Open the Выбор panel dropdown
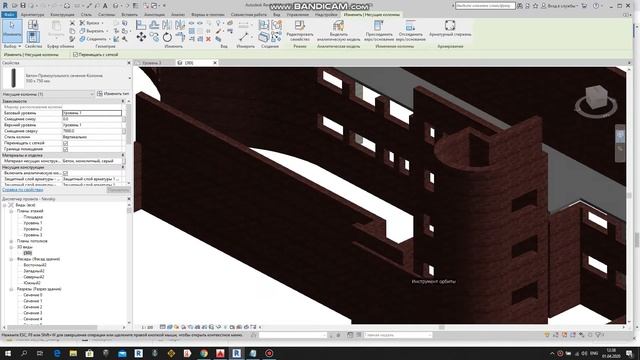Viewport: 640px width, 360px height. click(x=12, y=47)
